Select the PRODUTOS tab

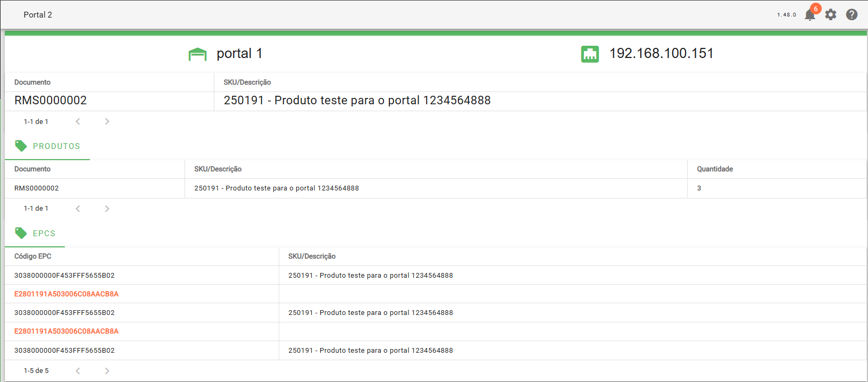[x=47, y=146]
